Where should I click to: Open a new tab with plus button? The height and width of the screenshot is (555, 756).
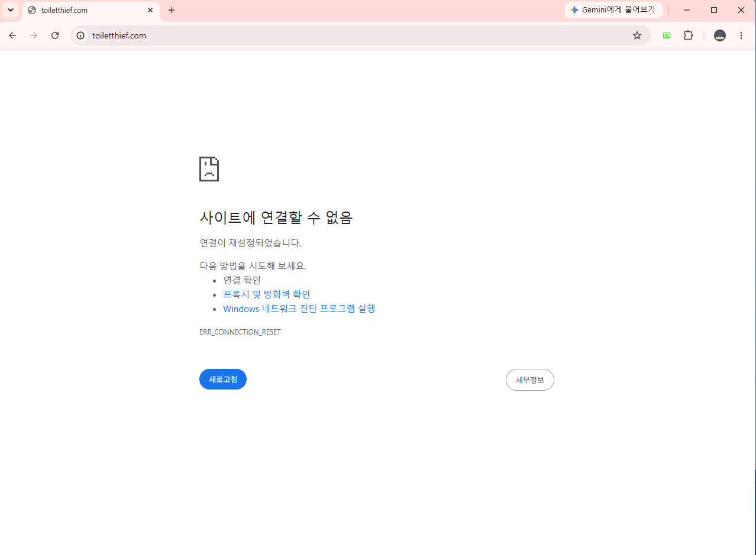tap(172, 10)
